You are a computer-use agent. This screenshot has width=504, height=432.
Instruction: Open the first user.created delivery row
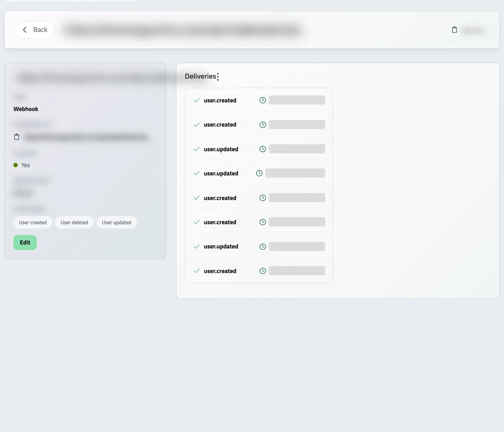(x=259, y=100)
